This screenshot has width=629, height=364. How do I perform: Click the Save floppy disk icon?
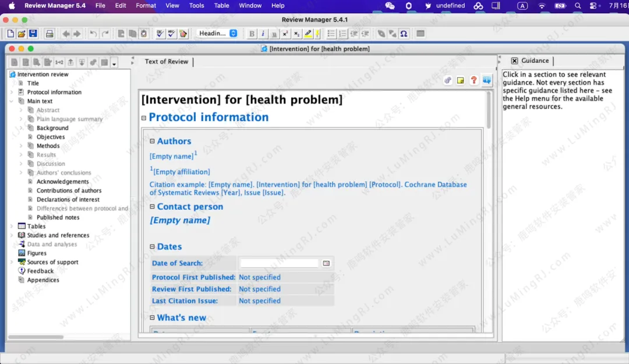click(33, 34)
